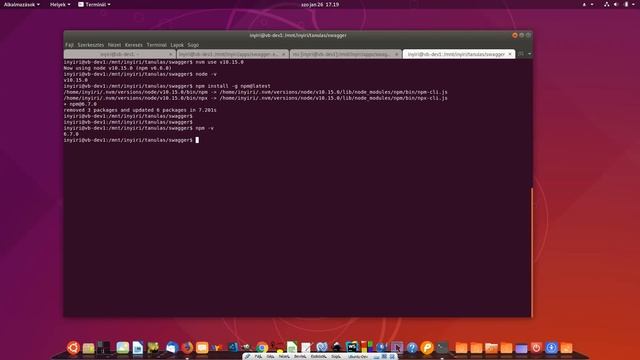The width and height of the screenshot is (640, 360).
Task: Open the Inkscape icon in the dock
Action: tap(336, 347)
